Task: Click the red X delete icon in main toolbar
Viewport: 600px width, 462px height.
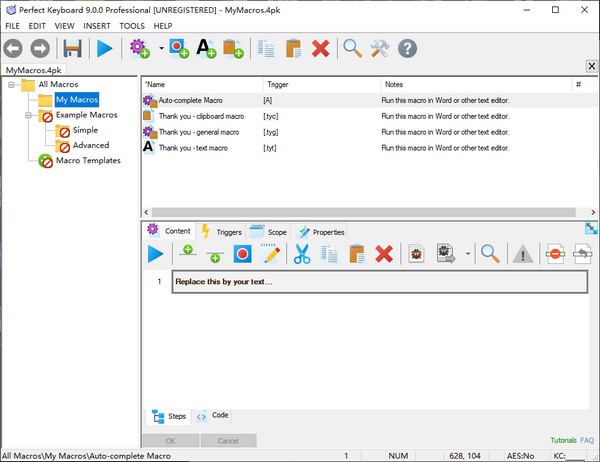Action: pyautogui.click(x=321, y=48)
